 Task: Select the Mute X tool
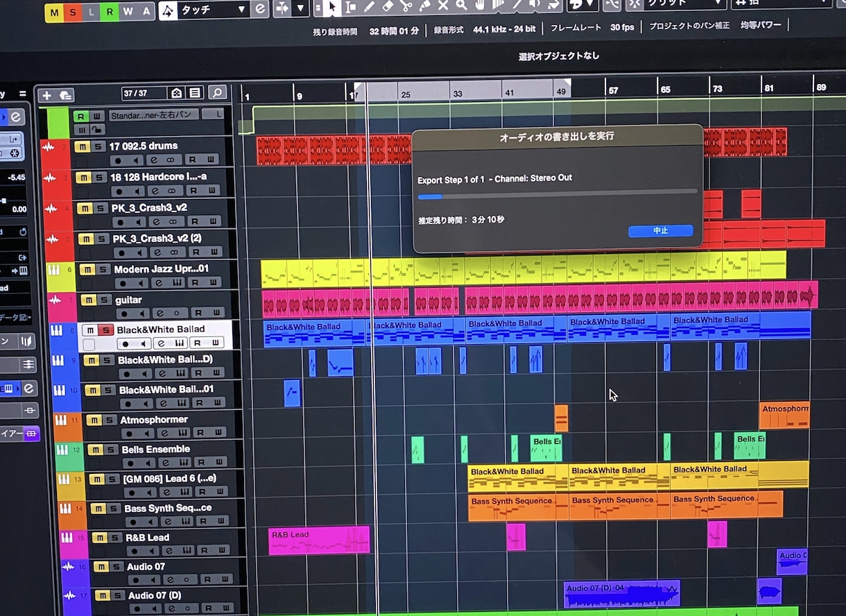[x=443, y=6]
